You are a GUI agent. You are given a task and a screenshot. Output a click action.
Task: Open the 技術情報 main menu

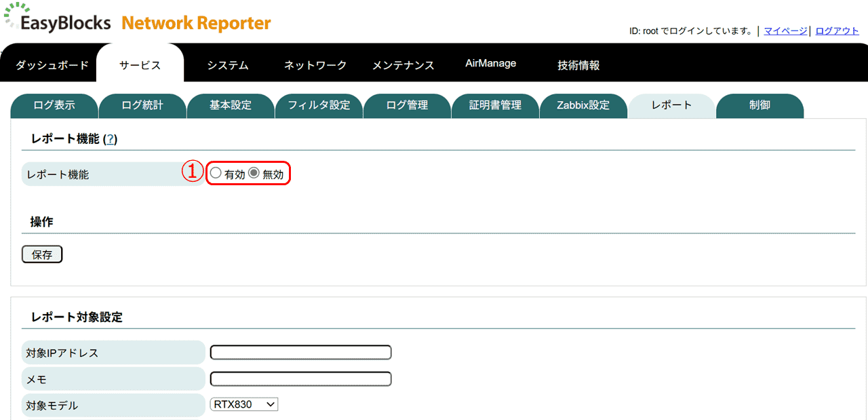click(x=578, y=65)
